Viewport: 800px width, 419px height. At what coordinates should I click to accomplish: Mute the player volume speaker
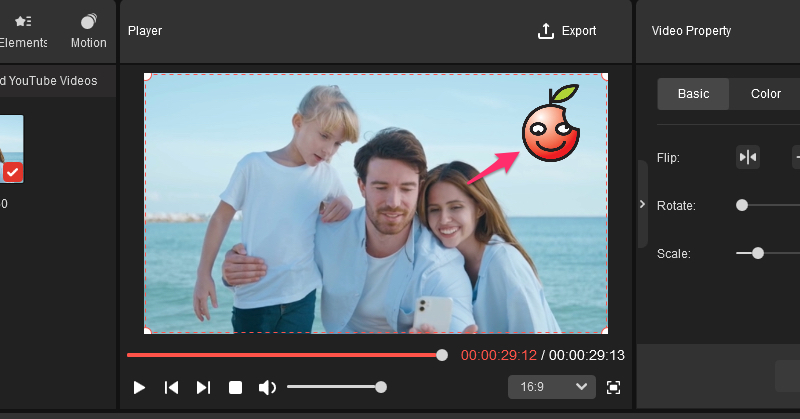pyautogui.click(x=267, y=387)
